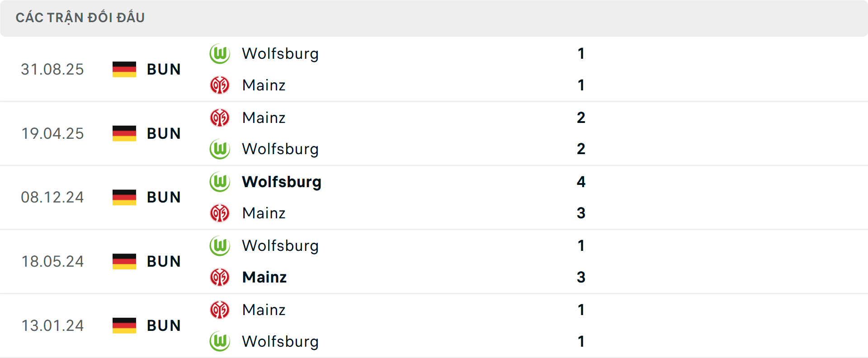Open BUN league link for the 19.04.25 match

pos(164,133)
